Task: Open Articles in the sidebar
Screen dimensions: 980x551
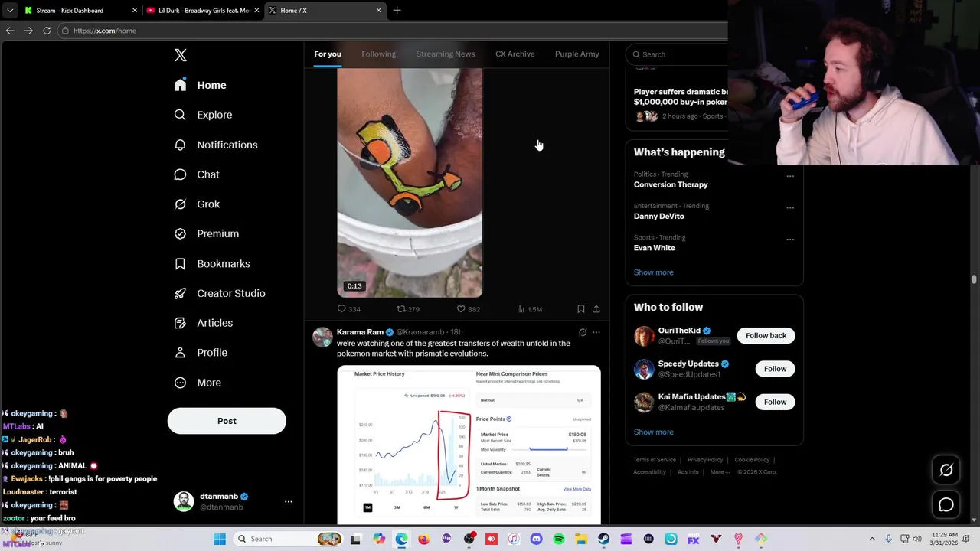Action: (x=204, y=323)
